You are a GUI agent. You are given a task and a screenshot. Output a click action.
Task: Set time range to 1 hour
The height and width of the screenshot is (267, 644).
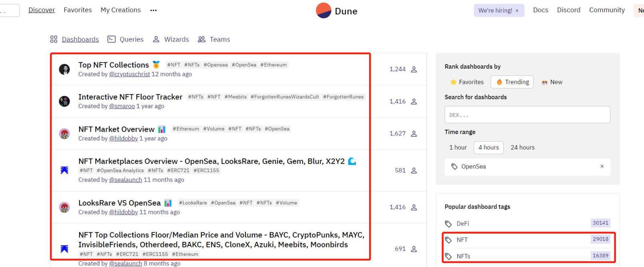458,147
